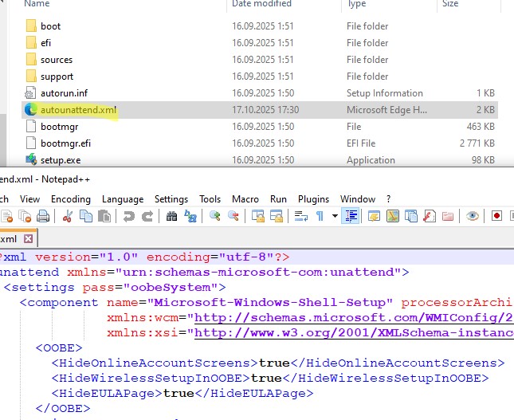Click the Cut scissors icon

[x=67, y=216]
